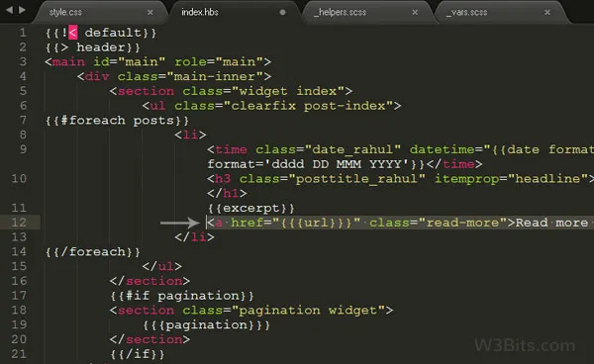Place cursor on "{{!< default}}" line

(101, 33)
